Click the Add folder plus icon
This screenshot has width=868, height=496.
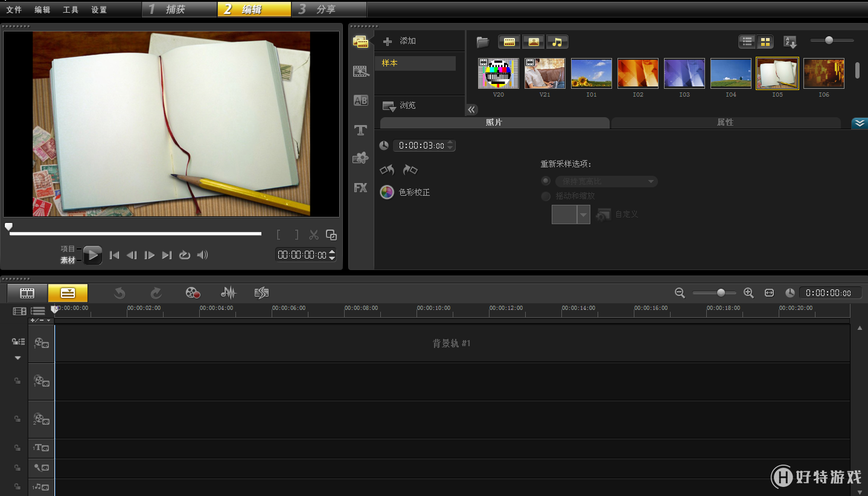tap(388, 41)
